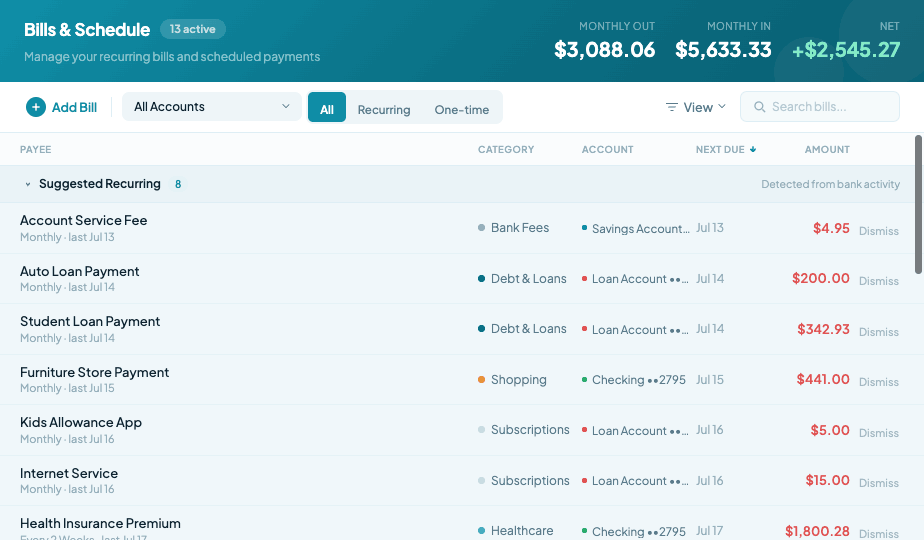Click Checking 2795 in Furniture Store row
924x540 pixels.
click(x=639, y=380)
